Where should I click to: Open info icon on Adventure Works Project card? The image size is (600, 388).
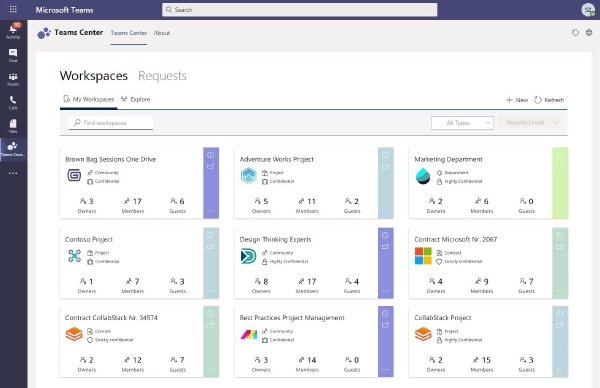pos(385,155)
